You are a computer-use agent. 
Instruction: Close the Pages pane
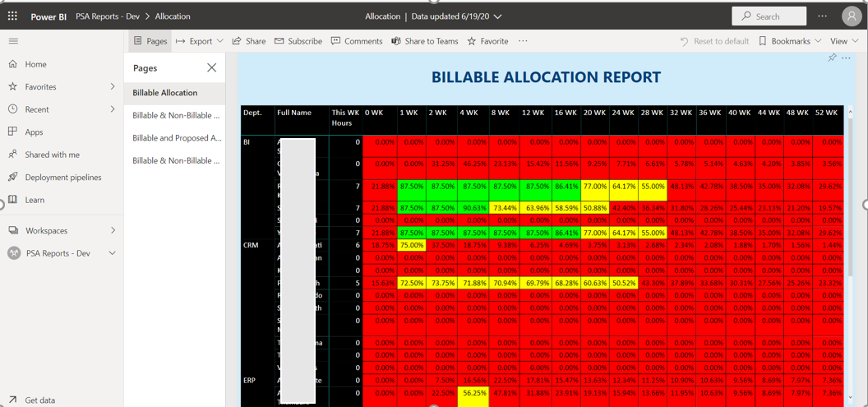(x=211, y=67)
